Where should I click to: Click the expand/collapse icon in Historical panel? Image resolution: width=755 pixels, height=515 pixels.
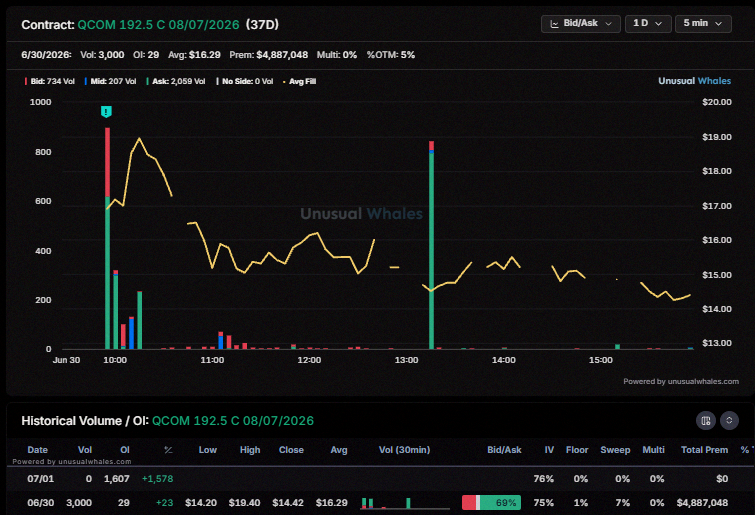[729, 421]
